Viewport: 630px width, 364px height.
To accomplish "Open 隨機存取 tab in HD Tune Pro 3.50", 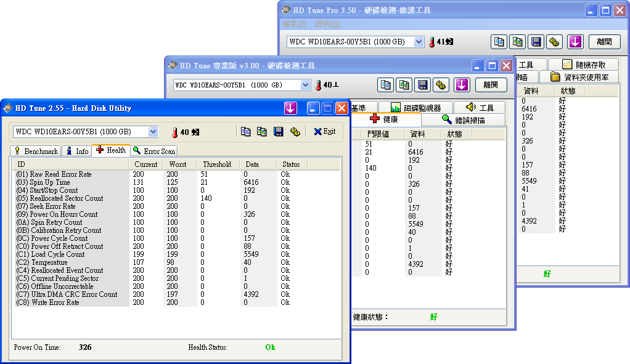I will (584, 65).
